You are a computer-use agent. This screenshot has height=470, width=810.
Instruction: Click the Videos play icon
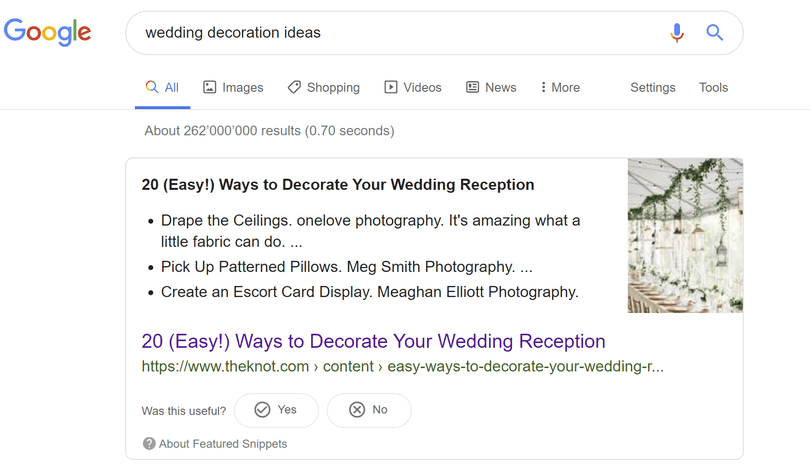click(x=391, y=87)
